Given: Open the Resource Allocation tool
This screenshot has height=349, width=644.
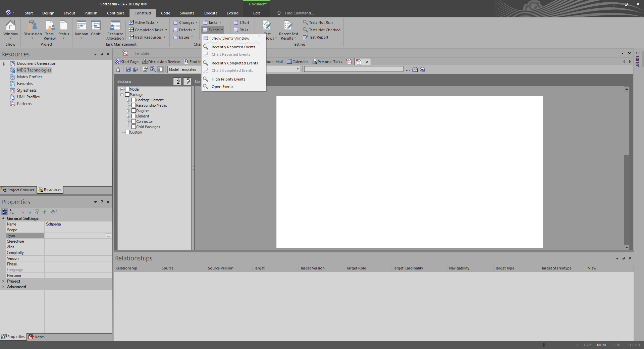Looking at the screenshot, I should (x=115, y=30).
